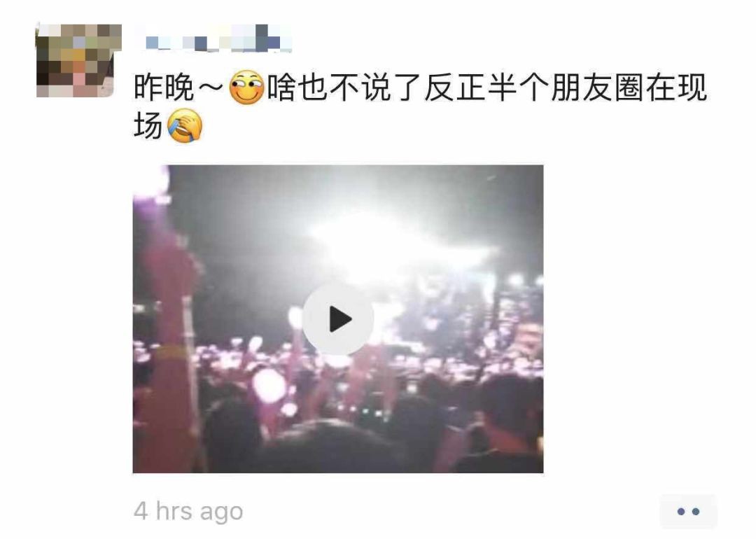This screenshot has height=539, width=756.
Task: Open the two-dot like/comment button
Action: (x=688, y=512)
